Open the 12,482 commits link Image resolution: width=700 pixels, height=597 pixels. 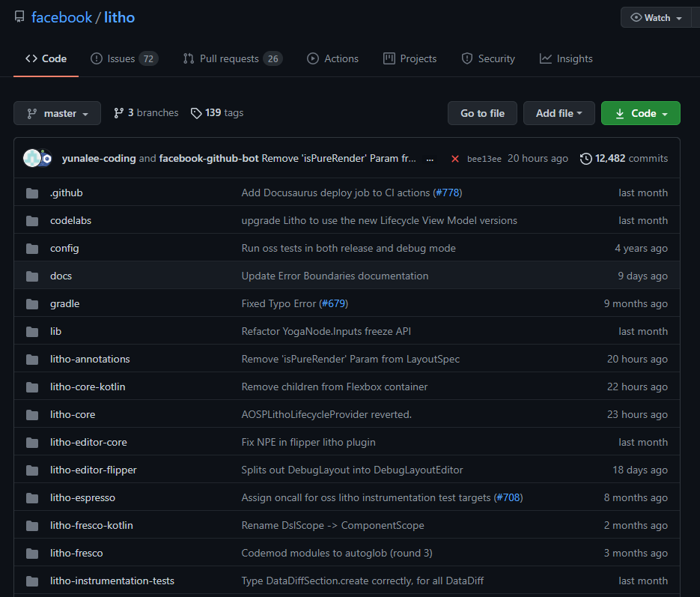point(624,159)
